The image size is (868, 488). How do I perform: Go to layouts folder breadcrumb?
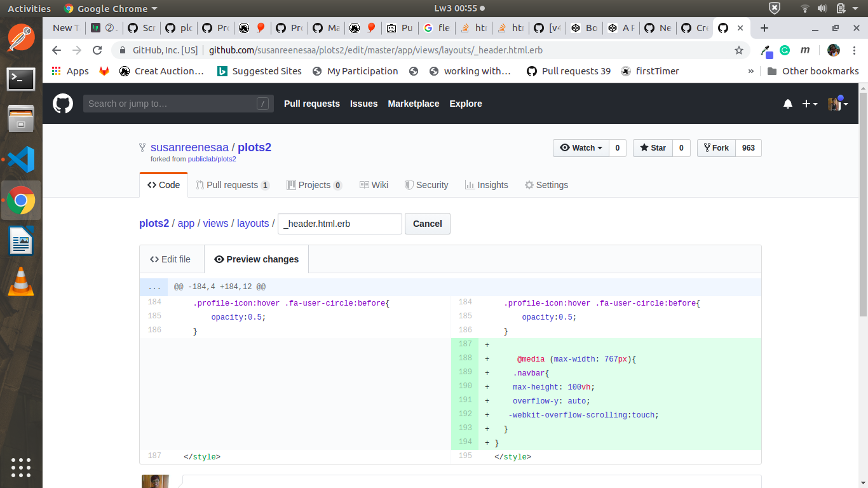click(x=253, y=224)
